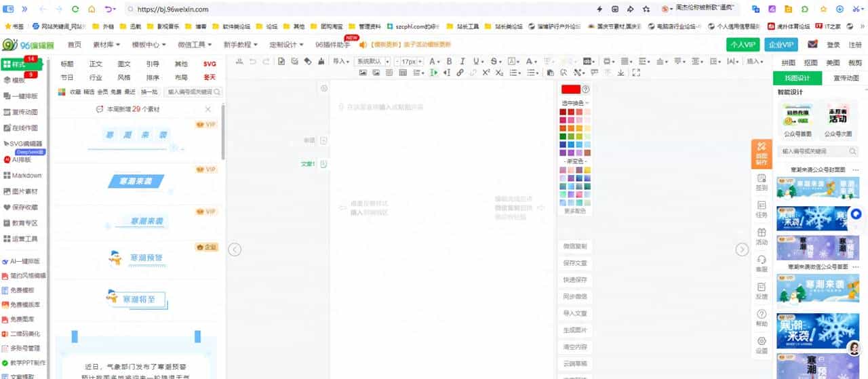This screenshot has height=379, width=868.
Task: Click the 企业VIP button
Action: pos(781,45)
